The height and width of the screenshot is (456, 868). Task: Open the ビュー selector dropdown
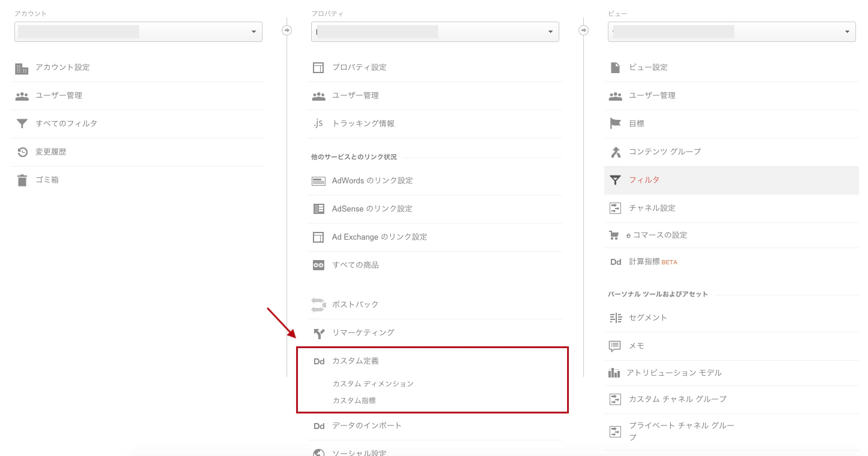732,32
